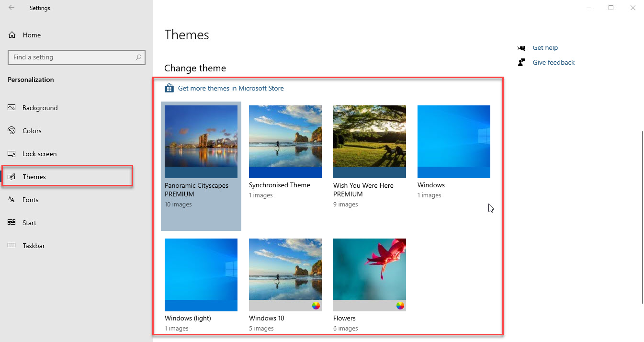Click color wheel icon on Flowers theme
This screenshot has height=342, width=644.
pyautogui.click(x=400, y=306)
